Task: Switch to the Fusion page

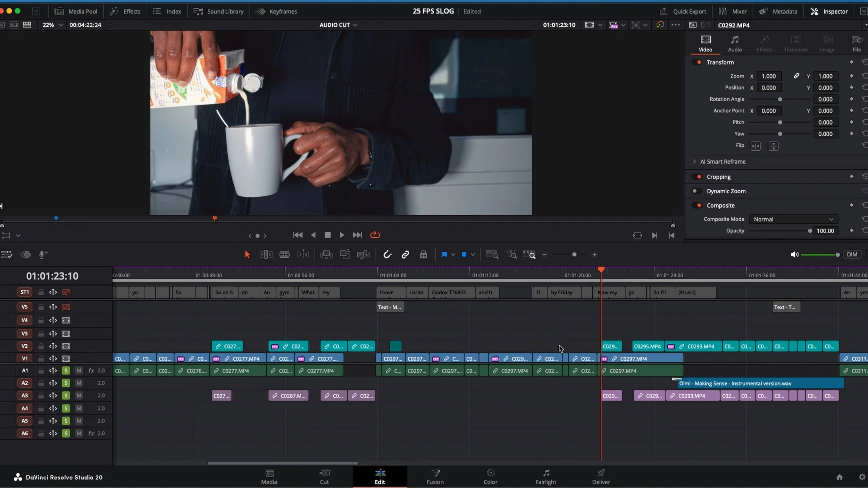Action: tap(435, 477)
